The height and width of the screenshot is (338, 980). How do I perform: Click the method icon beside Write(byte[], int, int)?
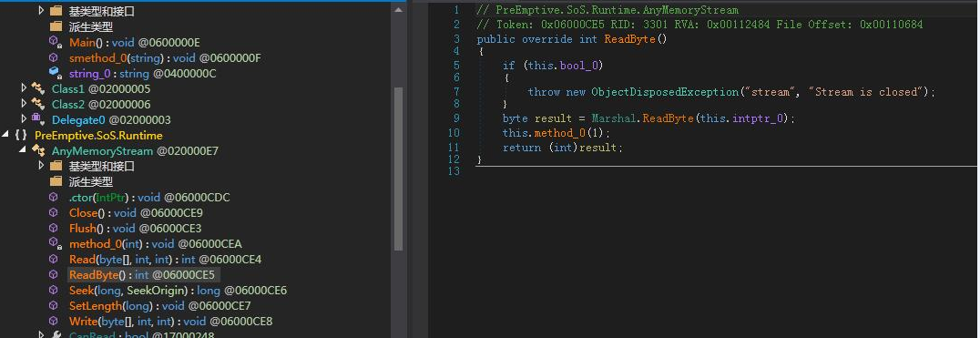pos(55,321)
